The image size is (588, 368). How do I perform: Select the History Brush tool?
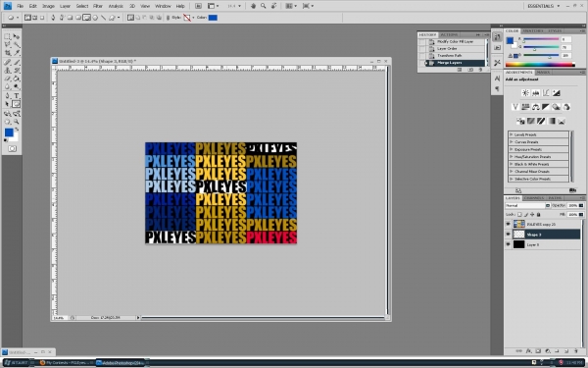17,71
